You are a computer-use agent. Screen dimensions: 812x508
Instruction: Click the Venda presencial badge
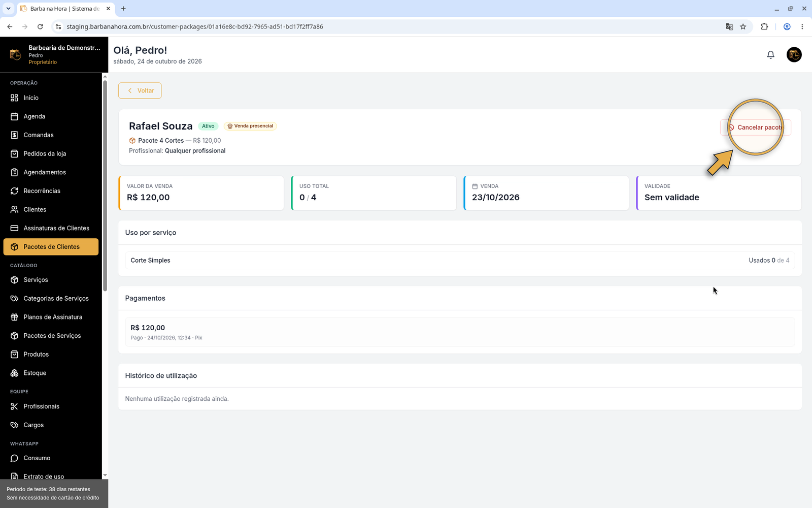tap(250, 126)
